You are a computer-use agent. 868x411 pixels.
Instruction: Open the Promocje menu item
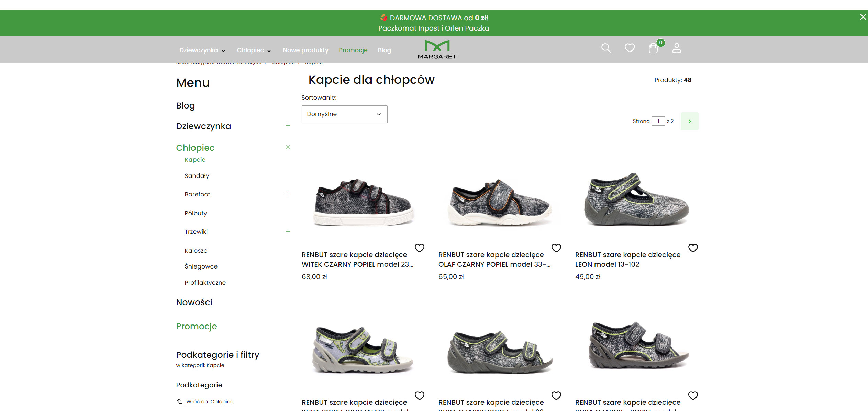[x=353, y=50]
